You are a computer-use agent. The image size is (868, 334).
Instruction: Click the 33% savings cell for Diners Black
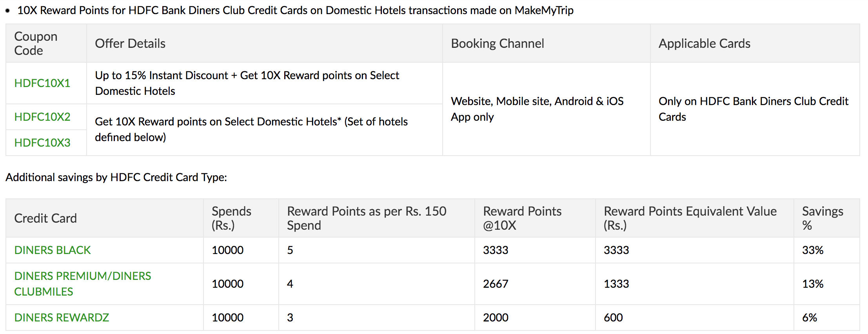coord(813,250)
